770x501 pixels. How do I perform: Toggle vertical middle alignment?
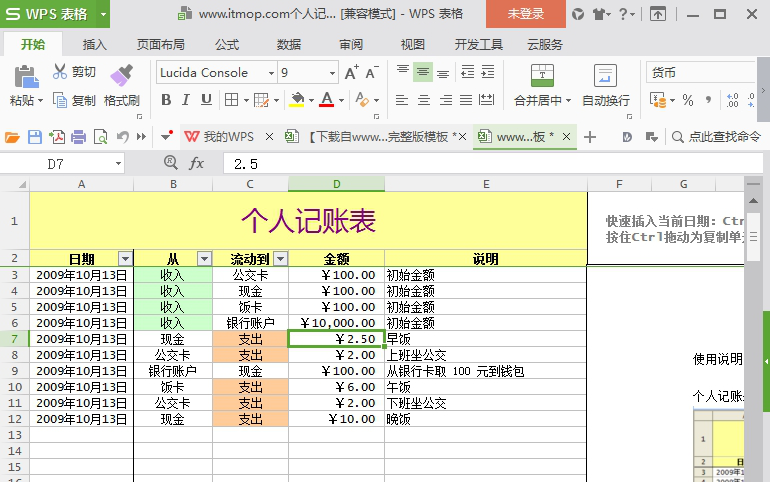(x=422, y=72)
